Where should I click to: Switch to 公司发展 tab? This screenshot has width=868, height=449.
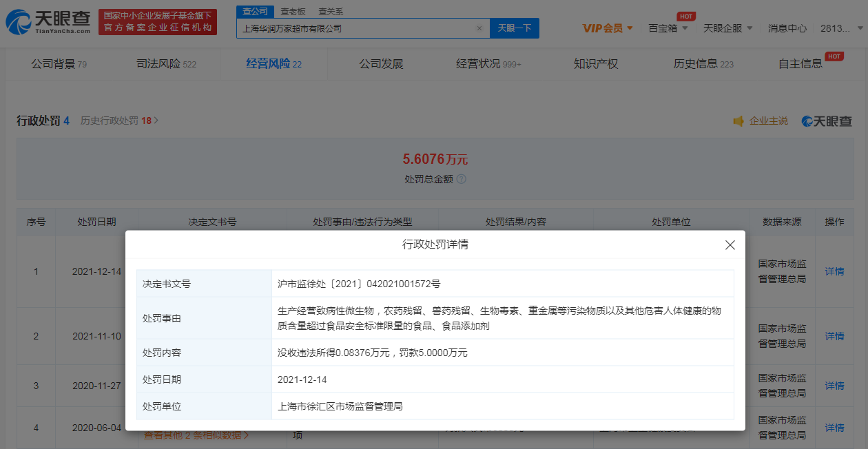point(381,64)
